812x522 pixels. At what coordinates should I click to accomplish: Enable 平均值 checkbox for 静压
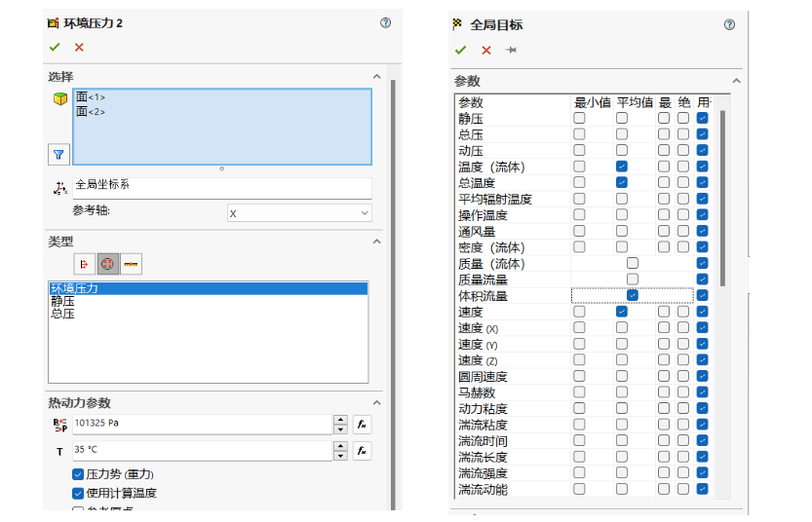click(622, 118)
